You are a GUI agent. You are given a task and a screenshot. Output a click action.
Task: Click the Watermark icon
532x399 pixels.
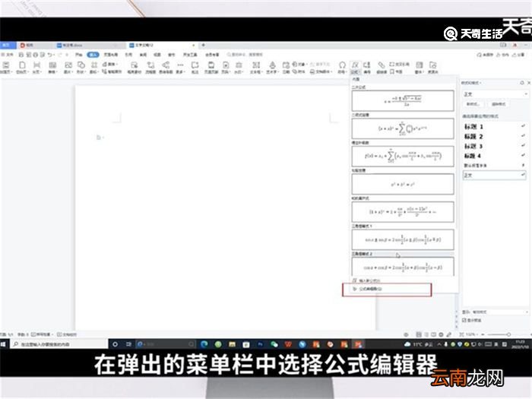point(239,67)
